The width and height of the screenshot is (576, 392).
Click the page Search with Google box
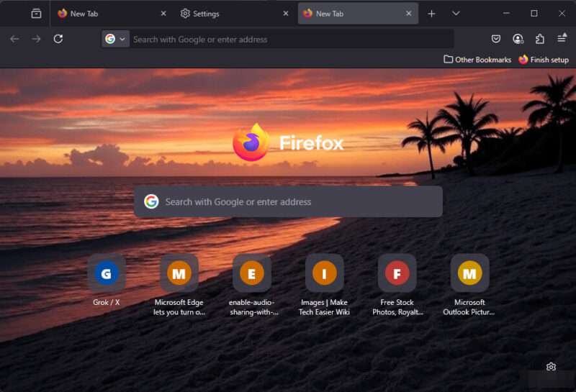288,201
